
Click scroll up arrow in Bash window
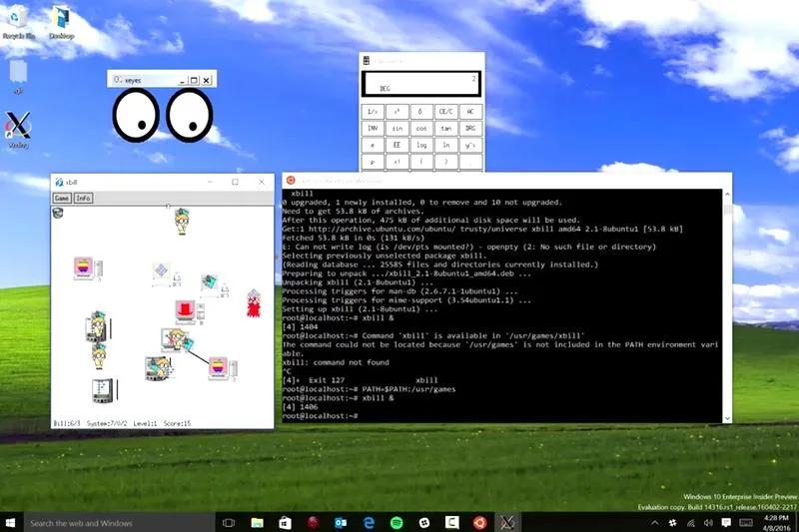click(727, 195)
